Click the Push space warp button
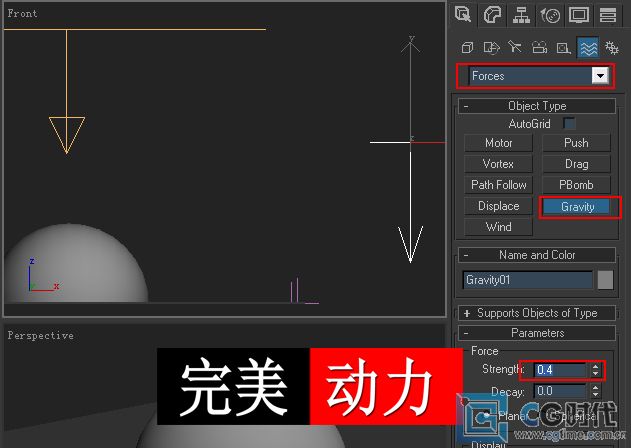 pyautogui.click(x=576, y=143)
